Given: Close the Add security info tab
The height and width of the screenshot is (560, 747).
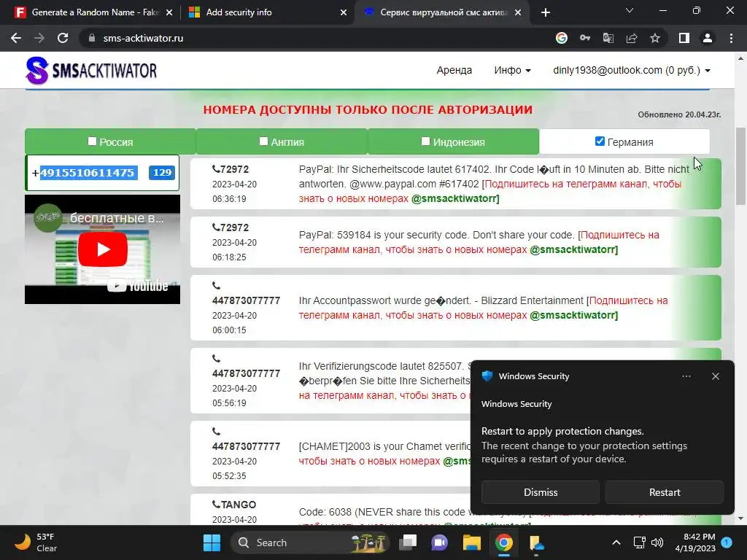Looking at the screenshot, I should [x=344, y=12].
